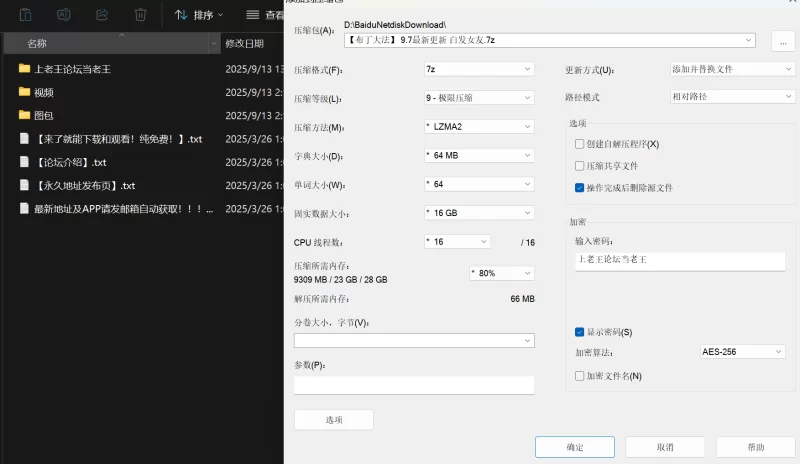The height and width of the screenshot is (464, 800).
Task: Open the 固实数据大小 16 GB dropdown
Action: [x=479, y=213]
